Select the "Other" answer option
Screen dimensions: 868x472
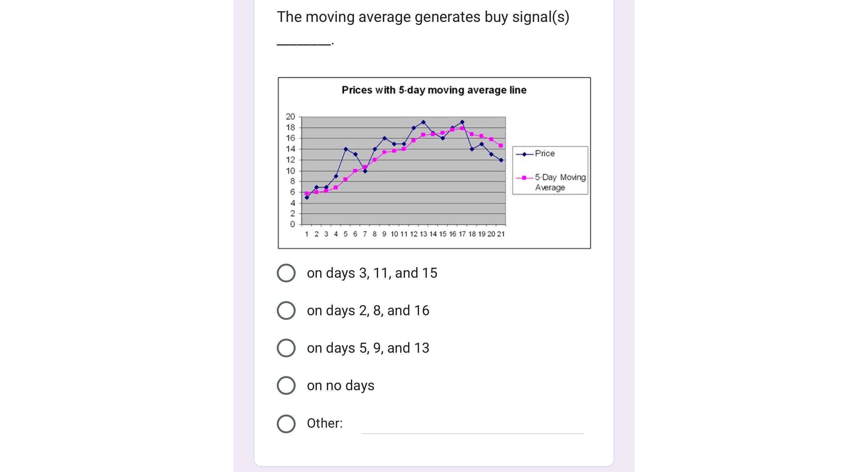click(x=287, y=424)
